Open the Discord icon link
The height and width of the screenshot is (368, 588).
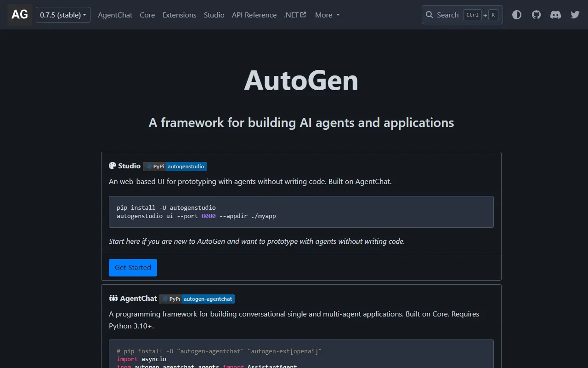tap(555, 15)
